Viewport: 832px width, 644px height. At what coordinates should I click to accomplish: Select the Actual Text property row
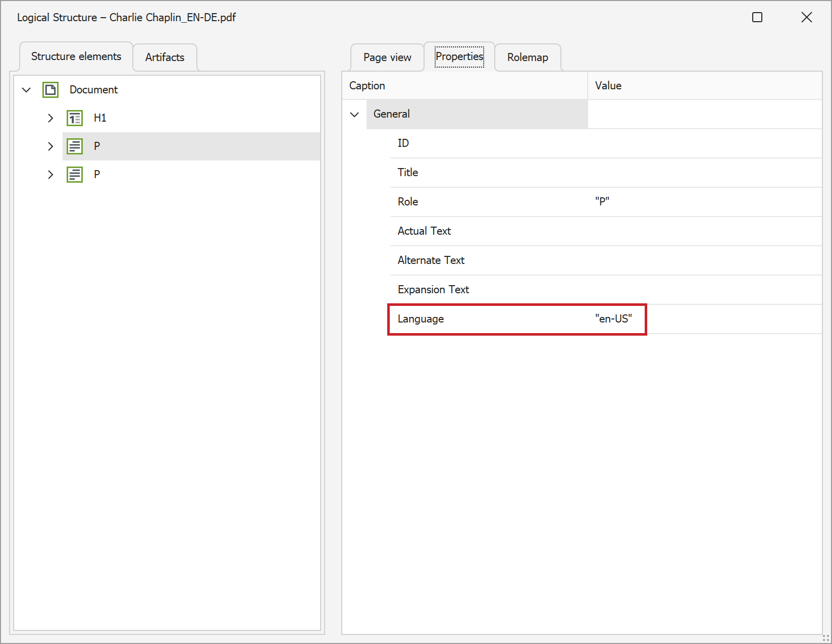[606, 231]
